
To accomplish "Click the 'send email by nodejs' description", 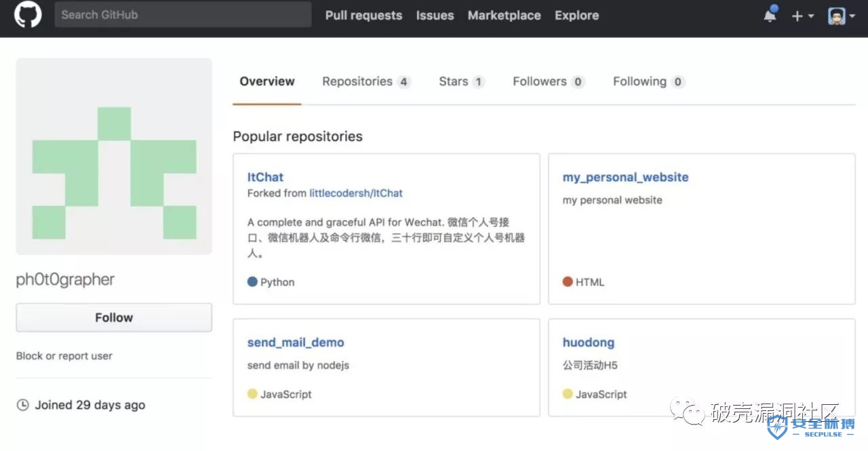I will pos(298,366).
